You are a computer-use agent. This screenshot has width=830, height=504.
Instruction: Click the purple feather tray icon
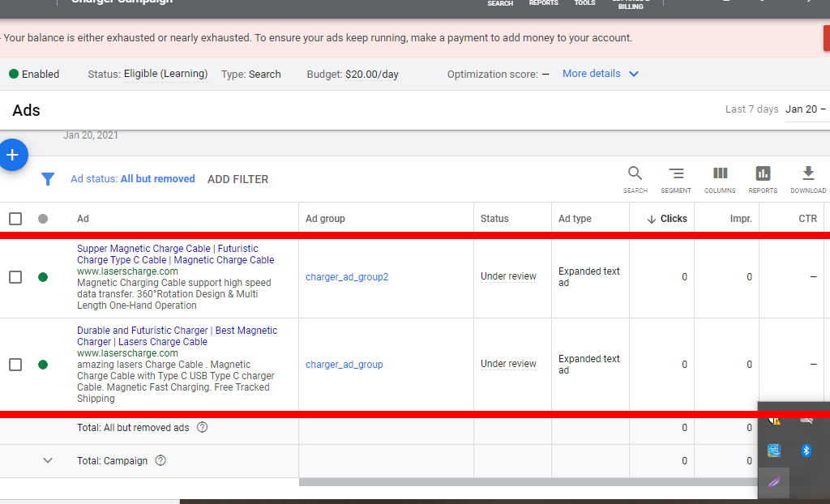pyautogui.click(x=774, y=482)
